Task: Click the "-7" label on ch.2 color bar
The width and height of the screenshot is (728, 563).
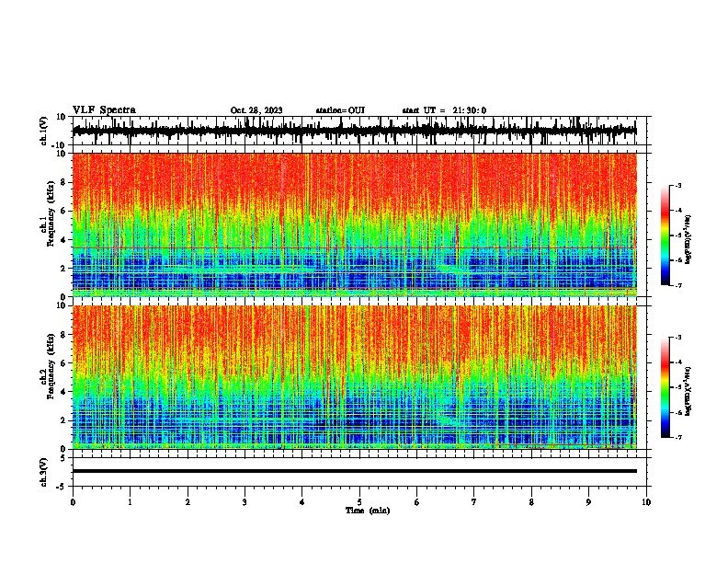Action: pos(678,437)
